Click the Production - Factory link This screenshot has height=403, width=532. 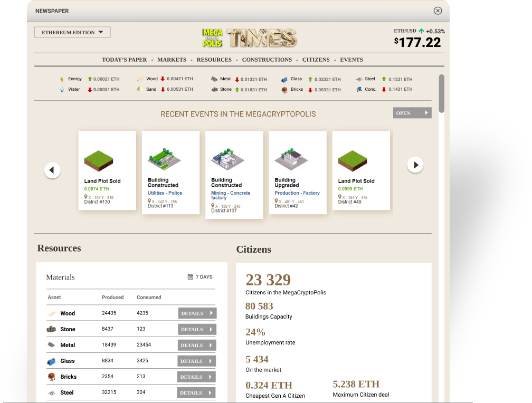pos(297,193)
